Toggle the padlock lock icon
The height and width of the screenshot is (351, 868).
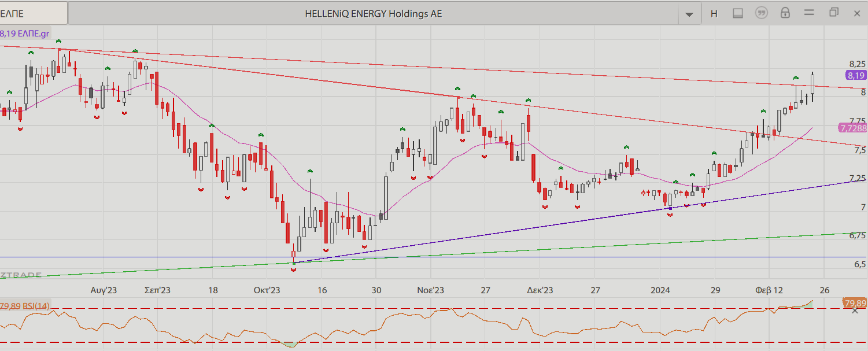pos(785,13)
